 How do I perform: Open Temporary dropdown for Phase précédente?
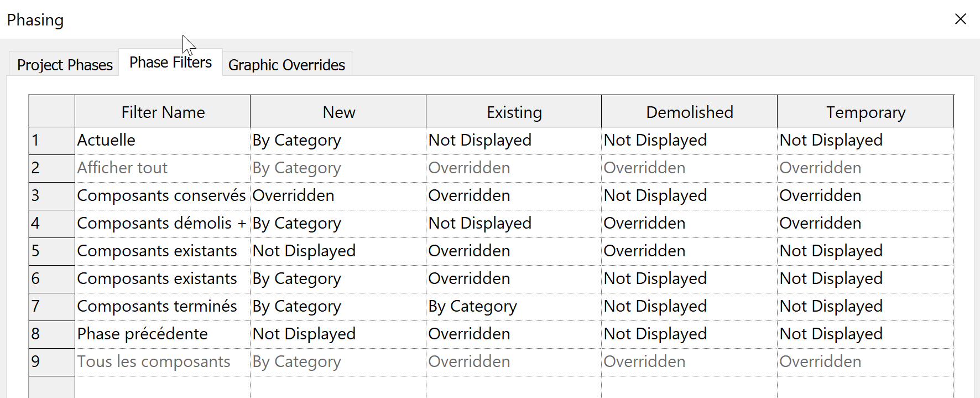coord(866,334)
